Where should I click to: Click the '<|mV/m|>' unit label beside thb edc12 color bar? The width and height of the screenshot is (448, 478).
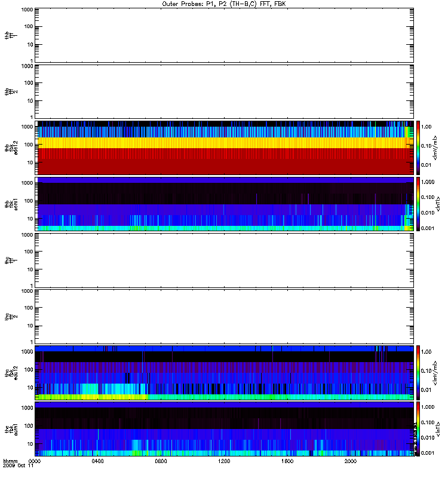435,148
